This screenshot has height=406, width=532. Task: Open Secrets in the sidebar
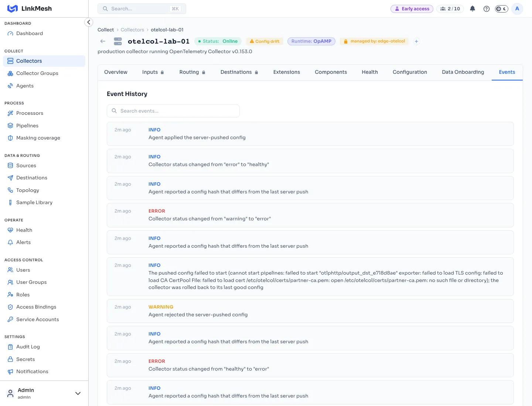[44, 359]
